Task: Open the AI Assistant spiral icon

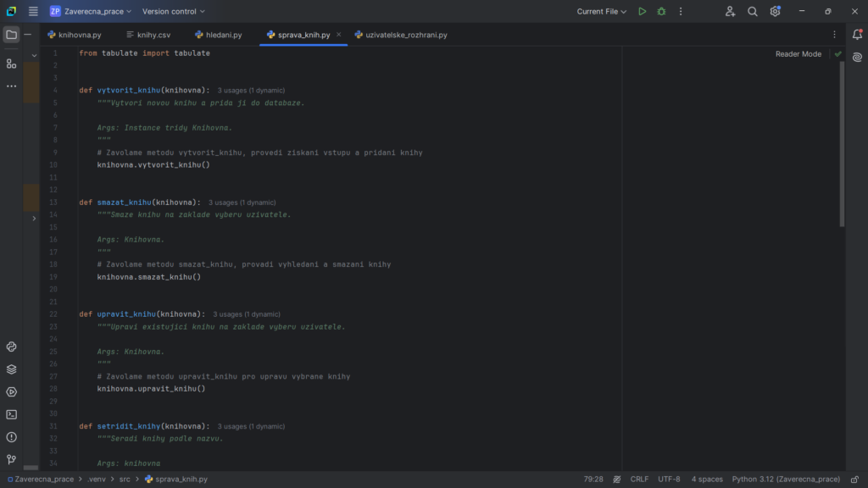Action: click(x=857, y=58)
